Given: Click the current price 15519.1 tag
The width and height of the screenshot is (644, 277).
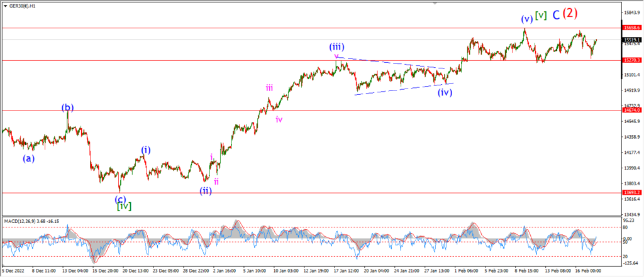Looking at the screenshot, I should click(631, 40).
